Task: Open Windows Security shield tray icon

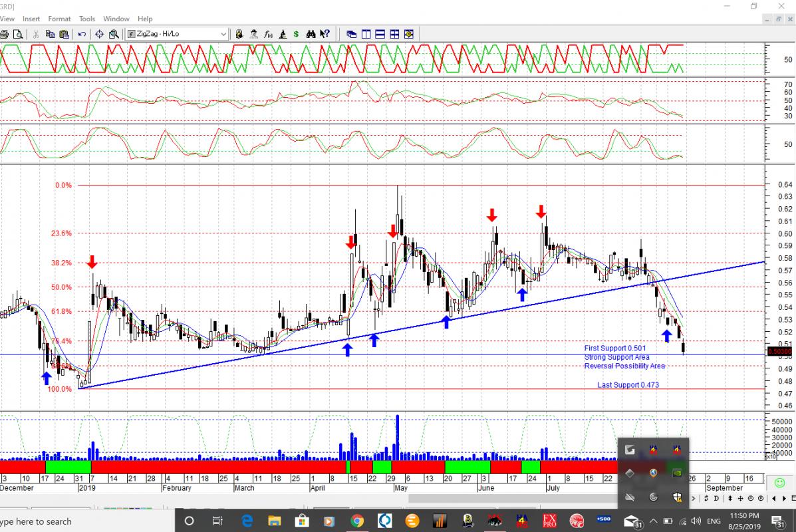Action: pyautogui.click(x=677, y=497)
